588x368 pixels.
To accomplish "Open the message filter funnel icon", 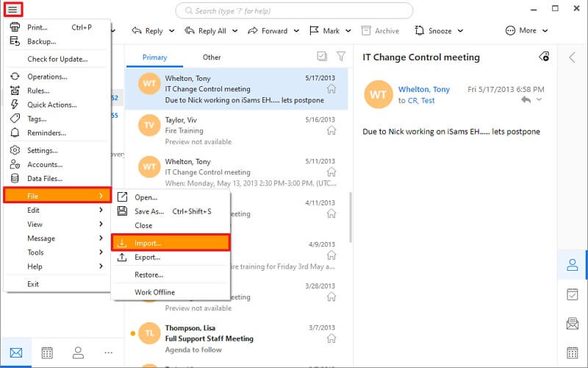I will [x=341, y=57].
